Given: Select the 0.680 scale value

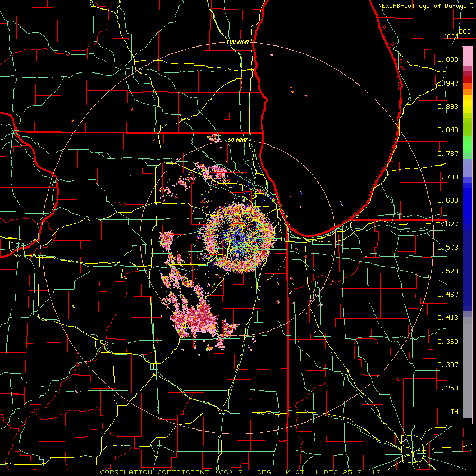Looking at the screenshot, I should [448, 200].
